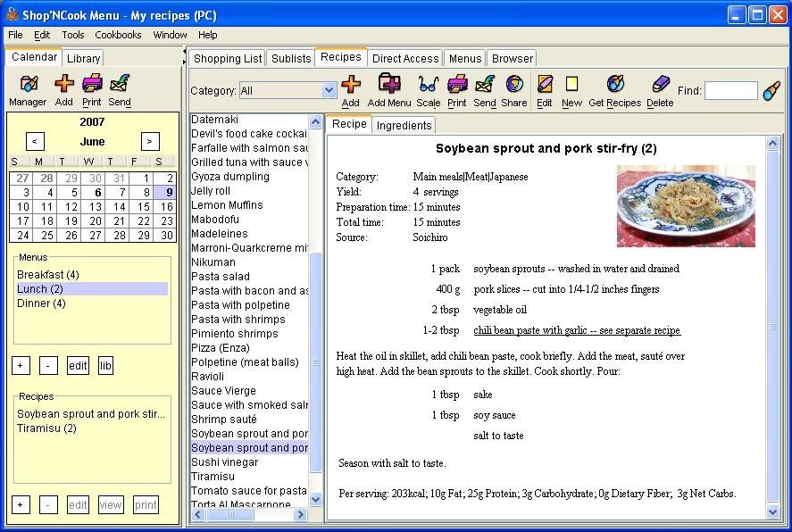Go to next month with the arrow button
792x532 pixels.
pyautogui.click(x=150, y=141)
